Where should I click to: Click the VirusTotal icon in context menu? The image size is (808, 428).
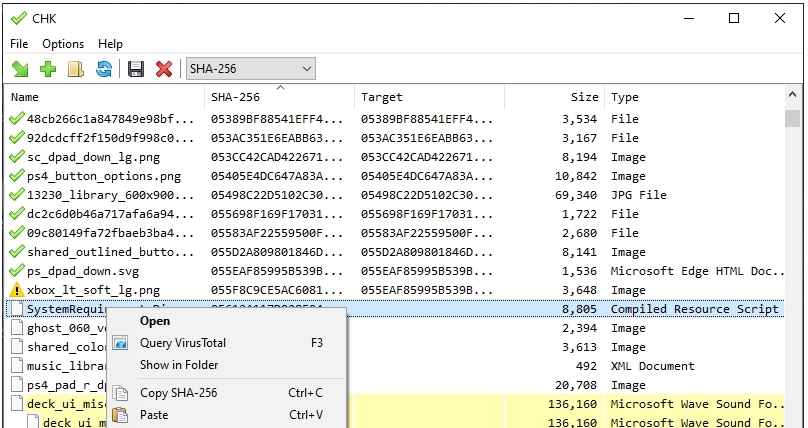coord(120,343)
